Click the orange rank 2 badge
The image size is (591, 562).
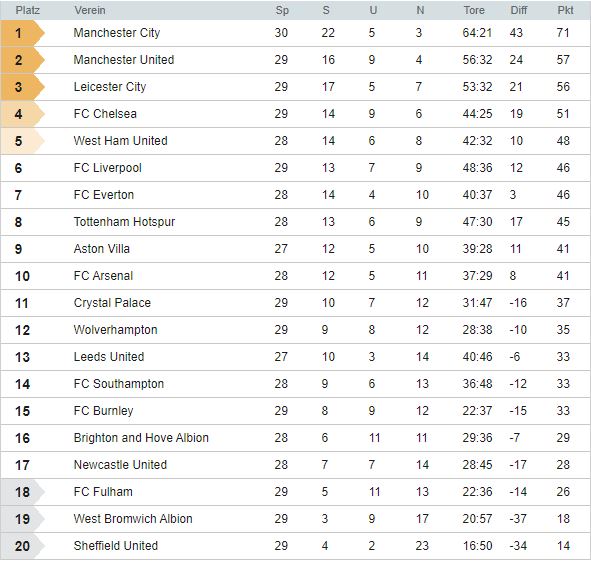23,60
